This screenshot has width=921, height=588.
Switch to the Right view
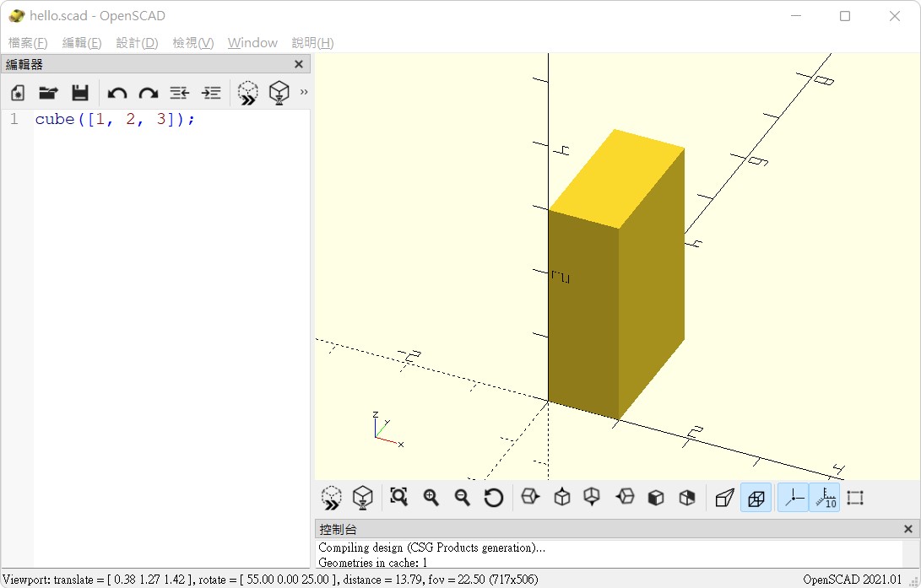pos(530,497)
